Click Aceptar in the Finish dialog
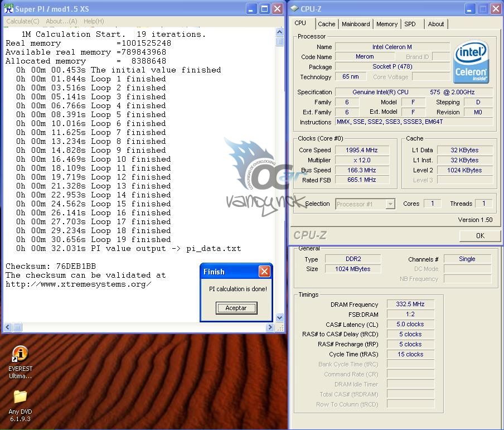Viewport: 504px width, 430px height. (236, 308)
